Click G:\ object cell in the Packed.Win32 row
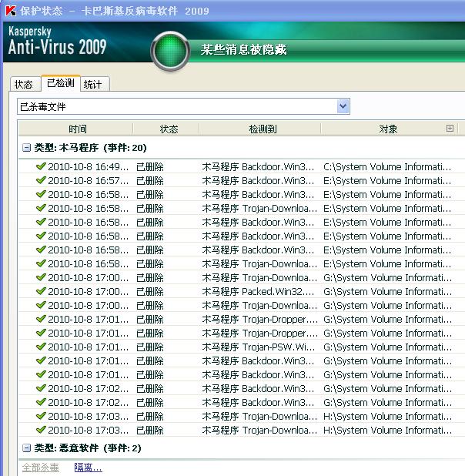This screenshot has height=476, width=465. 387,292
